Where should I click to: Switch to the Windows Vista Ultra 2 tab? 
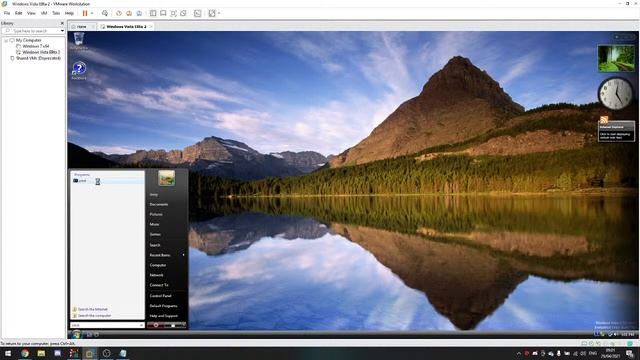(126, 27)
